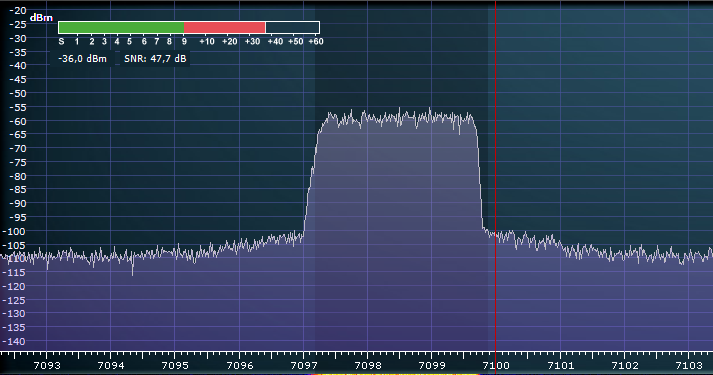Click the +30 mark on the S-meter scale

tap(252, 41)
